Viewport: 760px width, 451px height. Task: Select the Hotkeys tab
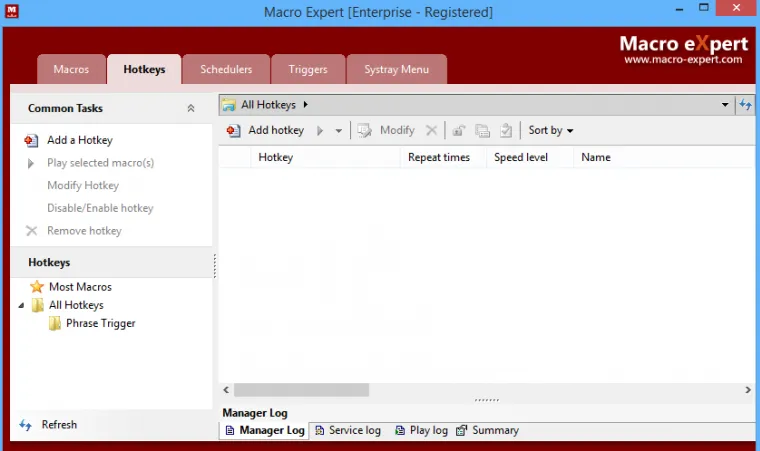144,69
